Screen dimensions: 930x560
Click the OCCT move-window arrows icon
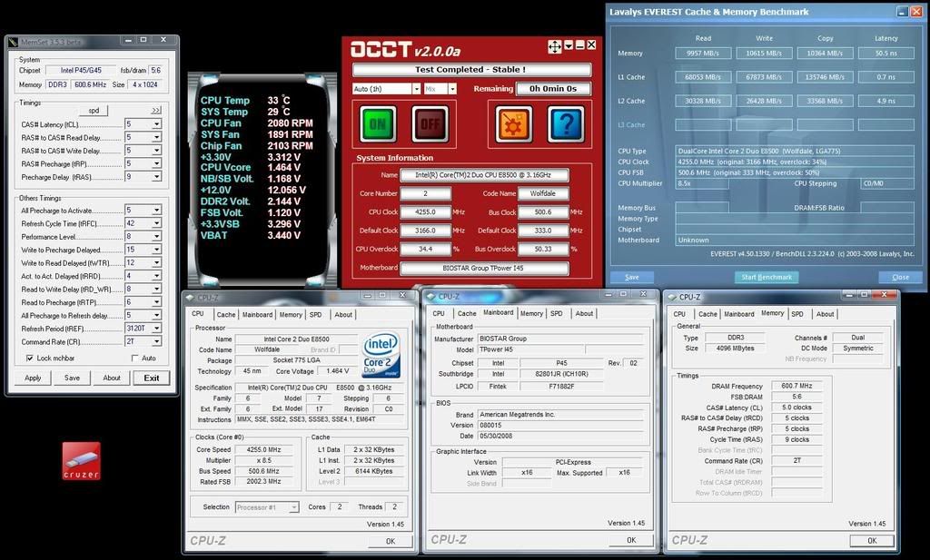tap(554, 46)
